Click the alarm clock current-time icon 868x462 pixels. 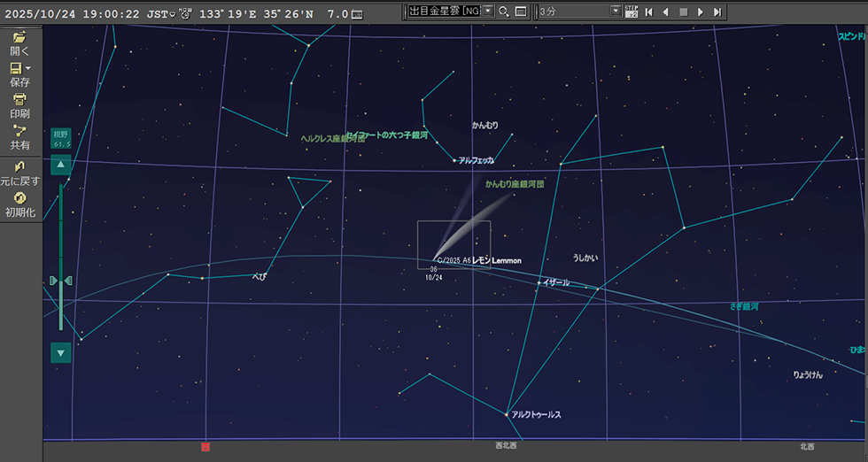(185, 13)
